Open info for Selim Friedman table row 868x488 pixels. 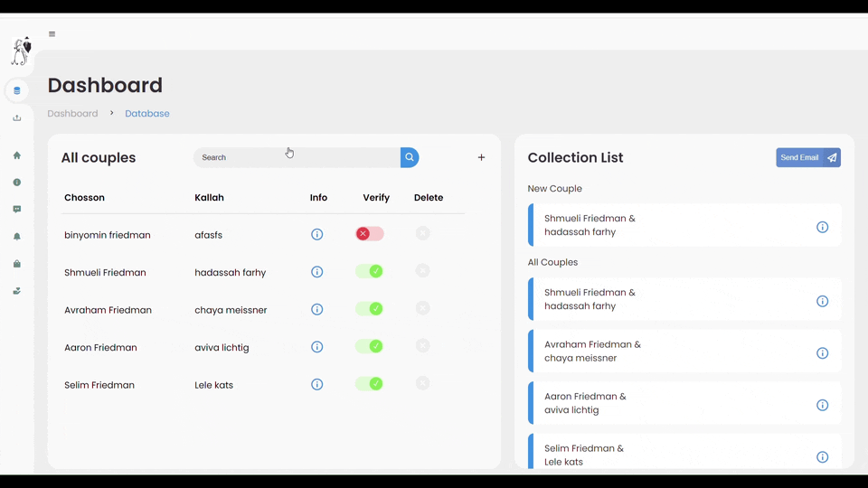click(x=316, y=385)
